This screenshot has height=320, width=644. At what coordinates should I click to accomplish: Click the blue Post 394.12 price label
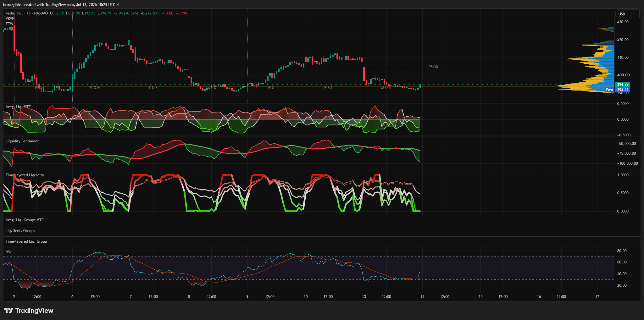[618, 90]
